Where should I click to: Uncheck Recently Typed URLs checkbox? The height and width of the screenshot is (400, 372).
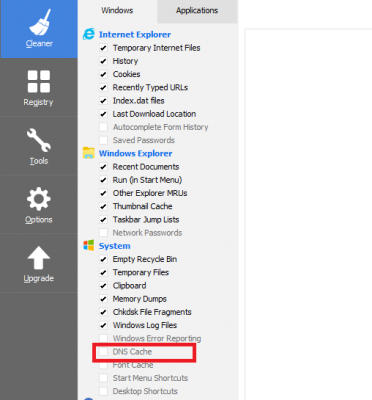pos(103,88)
